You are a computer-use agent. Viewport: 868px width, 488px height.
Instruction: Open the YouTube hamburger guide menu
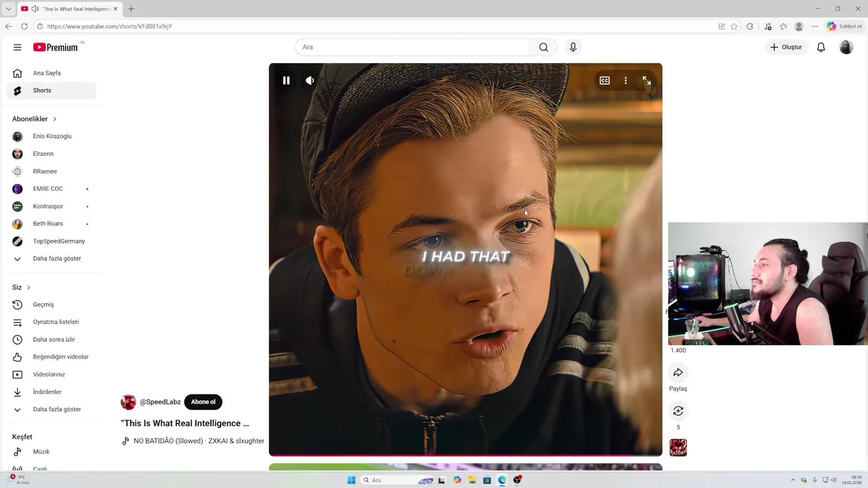[17, 47]
